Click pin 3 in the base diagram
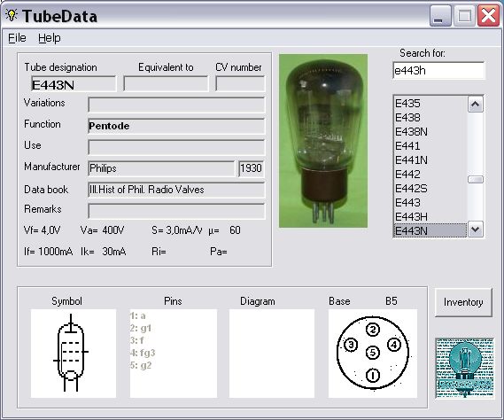The image size is (504, 420). click(351, 345)
